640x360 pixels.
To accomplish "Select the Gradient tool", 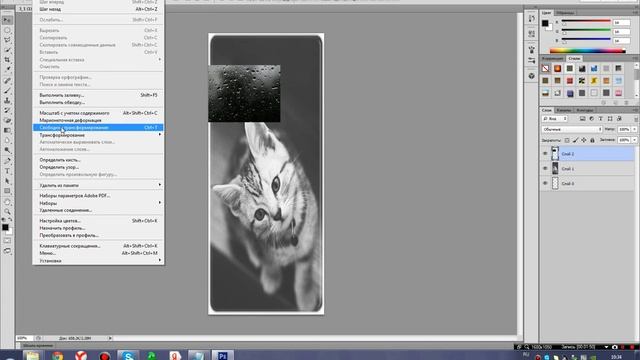I will [x=7, y=131].
